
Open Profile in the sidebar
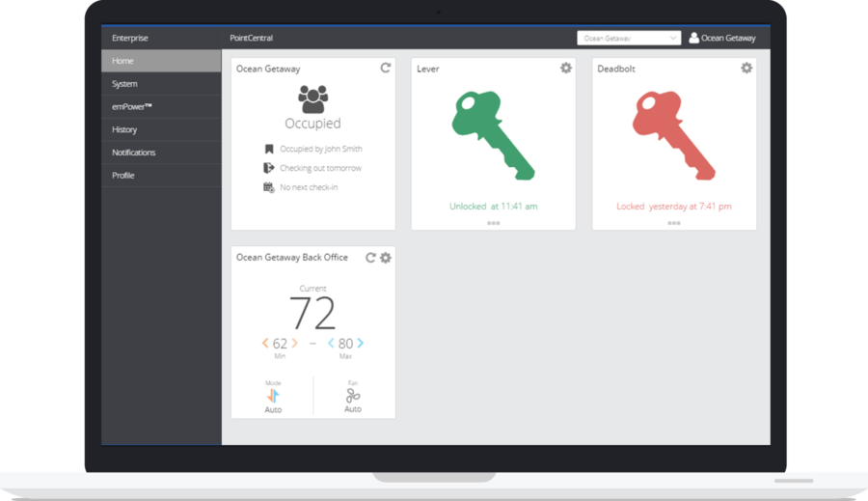pos(161,175)
